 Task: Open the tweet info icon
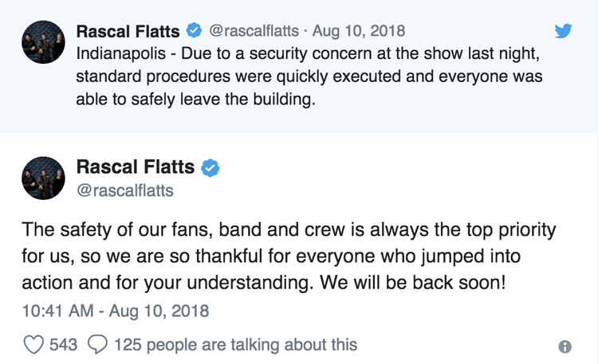[565, 346]
